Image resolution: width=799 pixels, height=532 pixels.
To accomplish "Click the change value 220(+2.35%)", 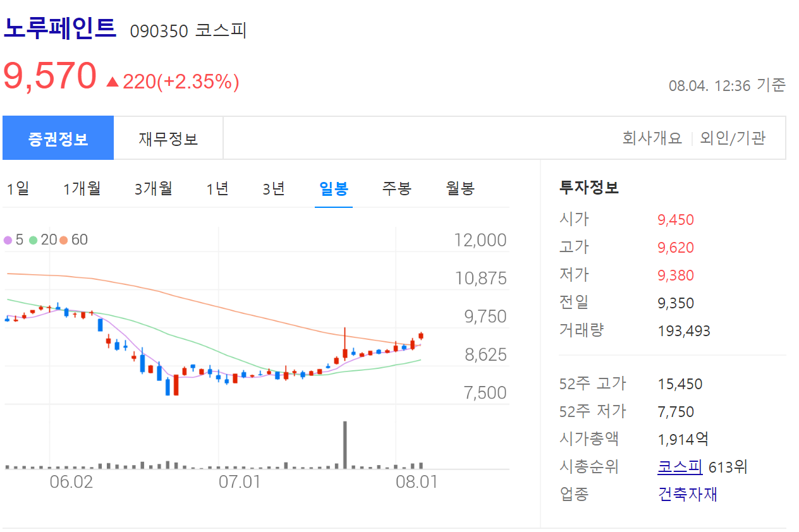I will click(x=181, y=82).
